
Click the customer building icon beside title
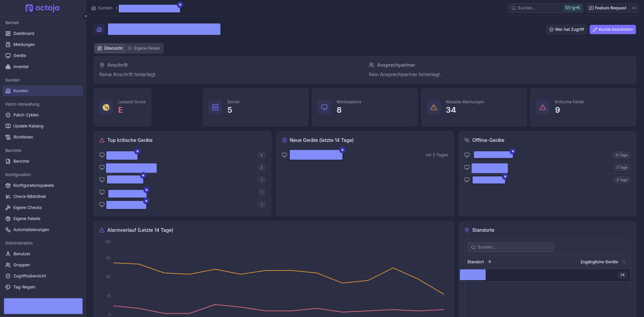99,30
